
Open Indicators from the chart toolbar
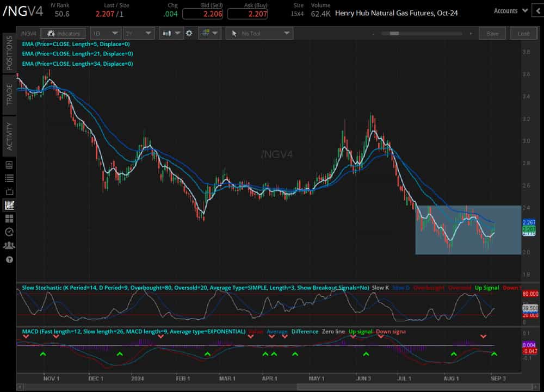[64, 33]
